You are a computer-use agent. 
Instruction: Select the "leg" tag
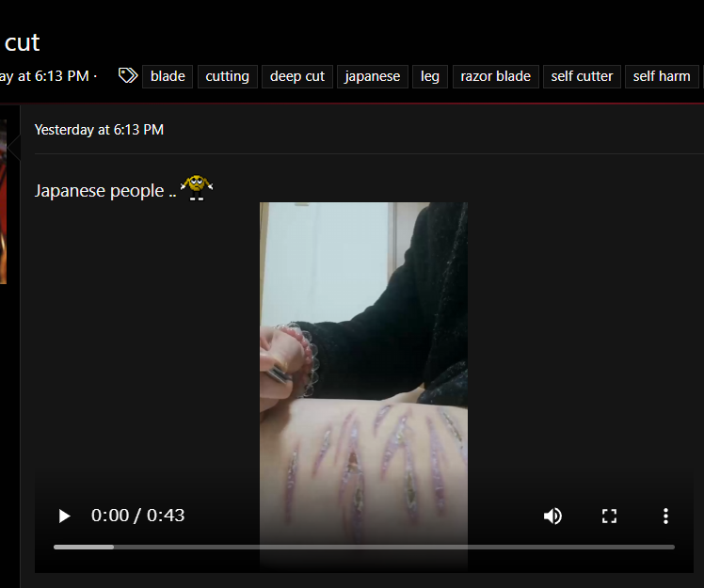[430, 76]
